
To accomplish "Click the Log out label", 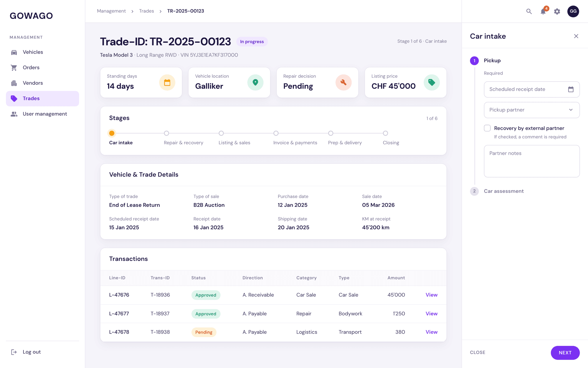I will 32,352.
